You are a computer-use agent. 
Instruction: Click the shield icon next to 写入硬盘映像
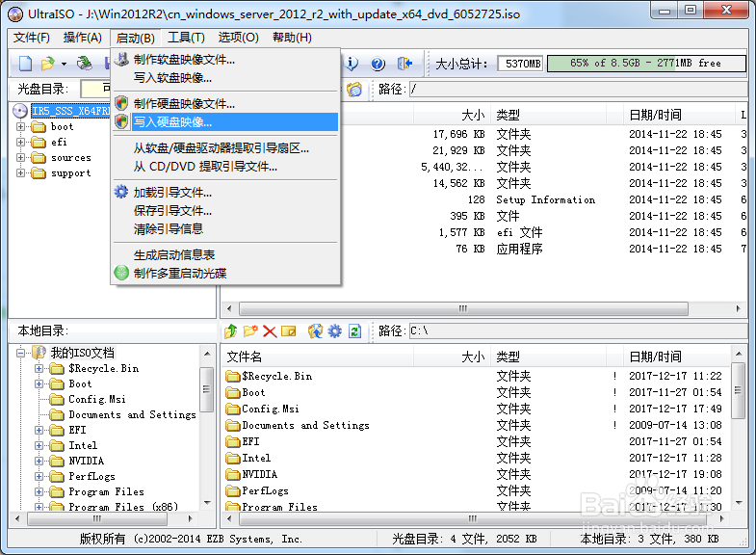(121, 121)
